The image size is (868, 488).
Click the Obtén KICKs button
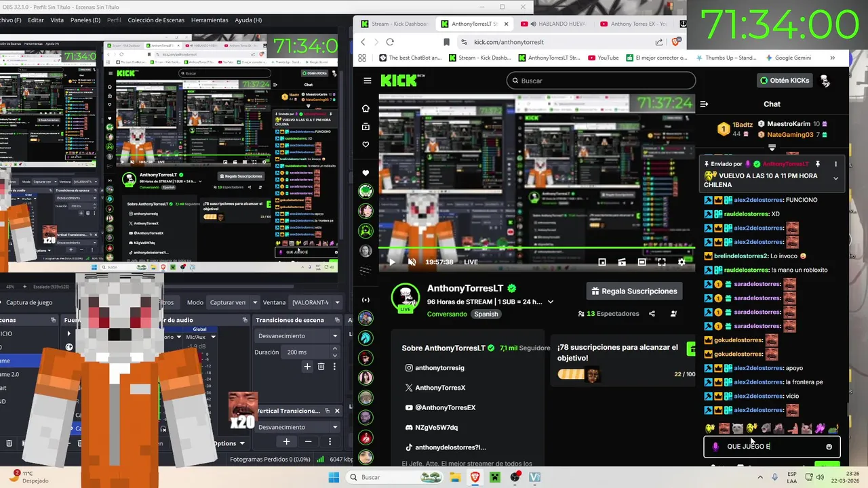[785, 81]
